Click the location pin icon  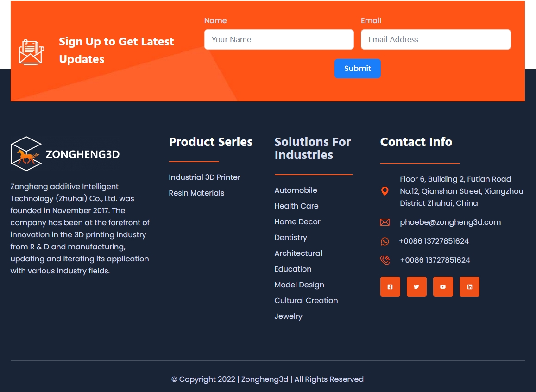385,191
